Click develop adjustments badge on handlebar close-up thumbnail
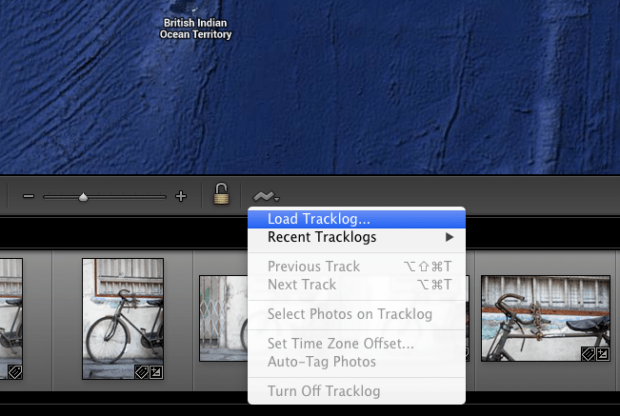This screenshot has height=416, width=620. pyautogui.click(x=602, y=354)
